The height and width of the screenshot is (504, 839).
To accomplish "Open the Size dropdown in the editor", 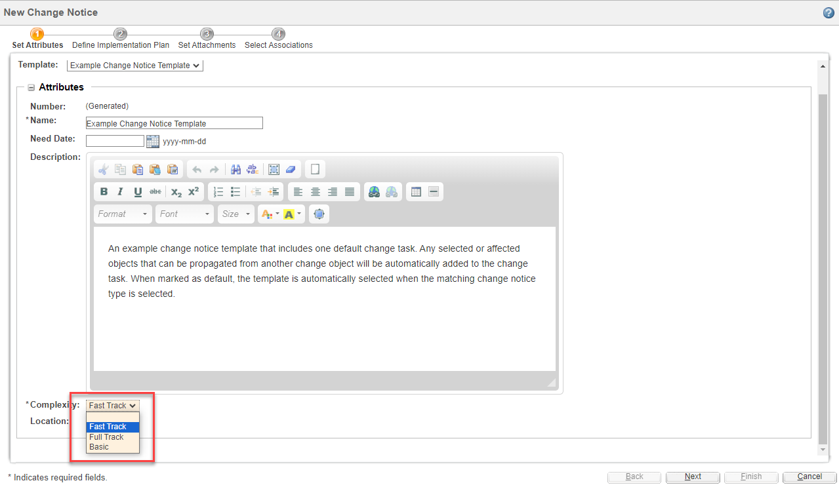I will pyautogui.click(x=235, y=214).
